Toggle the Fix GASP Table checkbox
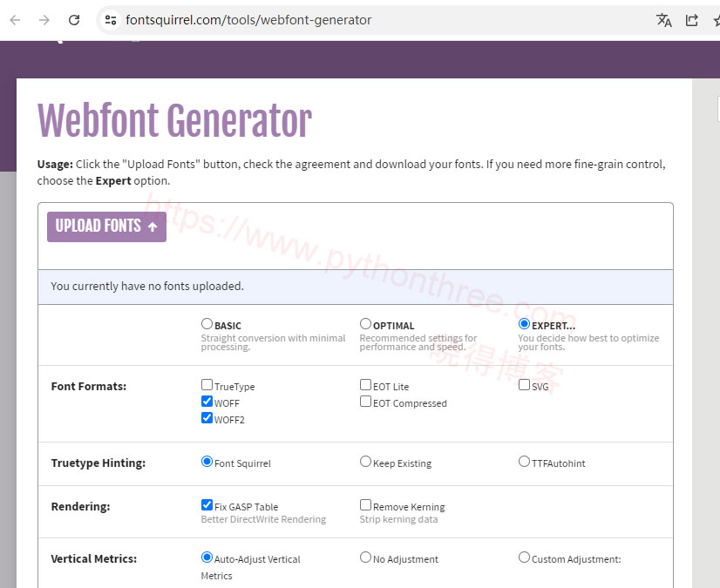 (207, 505)
